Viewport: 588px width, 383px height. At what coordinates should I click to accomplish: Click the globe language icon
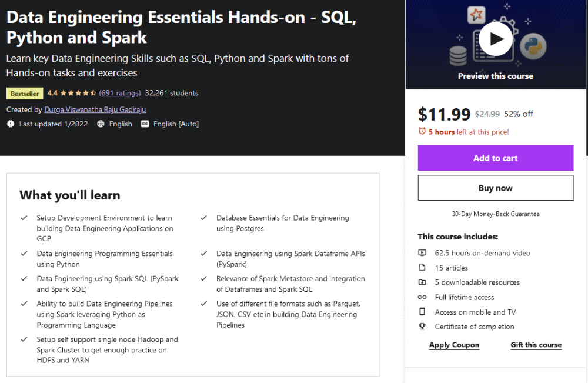[101, 124]
